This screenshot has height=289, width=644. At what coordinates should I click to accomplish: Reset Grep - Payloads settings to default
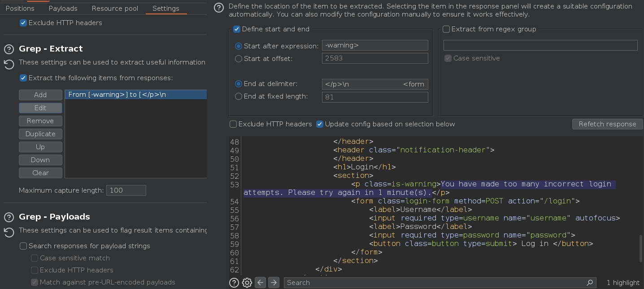click(9, 232)
